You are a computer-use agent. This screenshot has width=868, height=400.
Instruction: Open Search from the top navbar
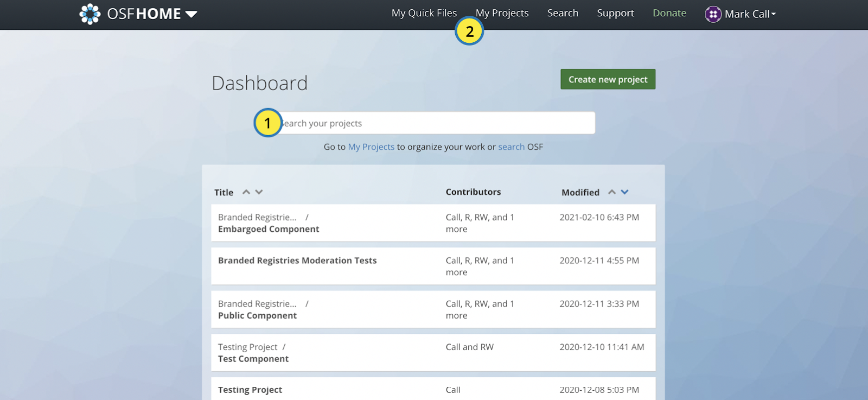[x=563, y=13]
